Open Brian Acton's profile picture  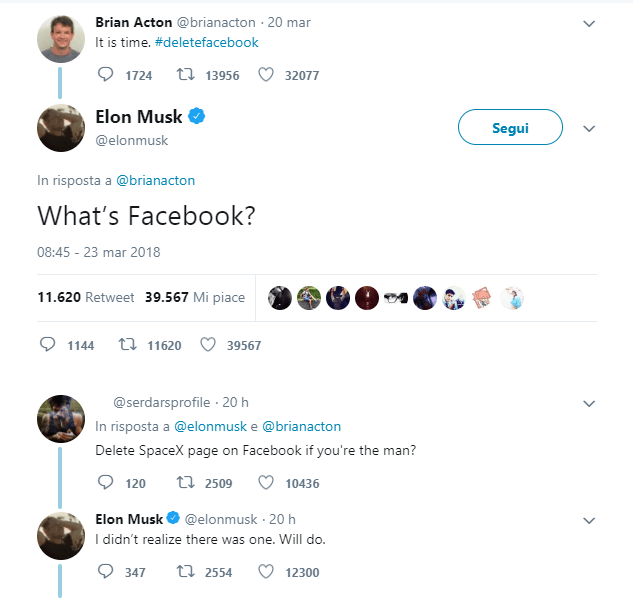click(x=60, y=37)
